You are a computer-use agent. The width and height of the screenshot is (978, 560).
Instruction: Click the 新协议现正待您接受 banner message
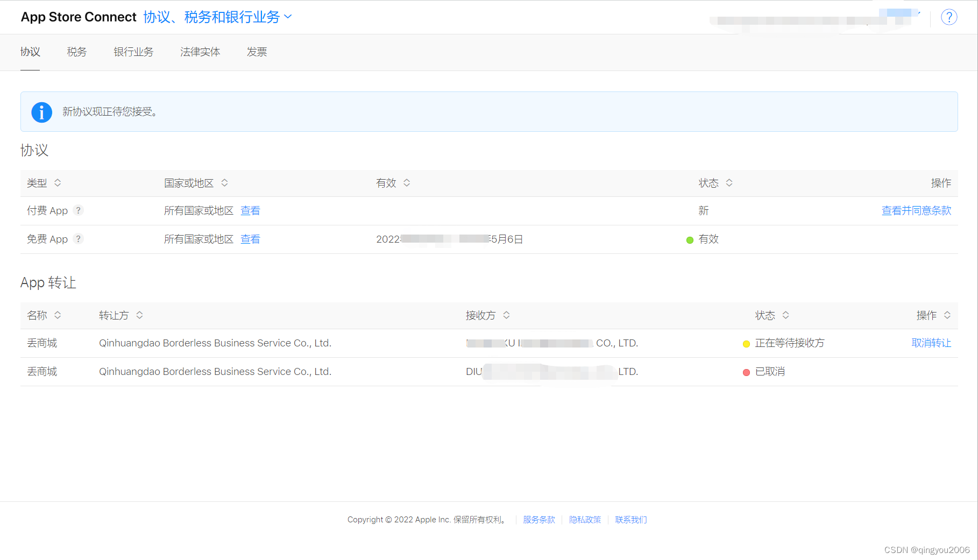110,111
